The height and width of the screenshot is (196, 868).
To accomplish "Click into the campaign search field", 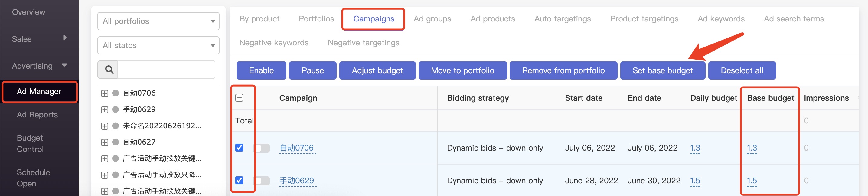I will coord(166,70).
